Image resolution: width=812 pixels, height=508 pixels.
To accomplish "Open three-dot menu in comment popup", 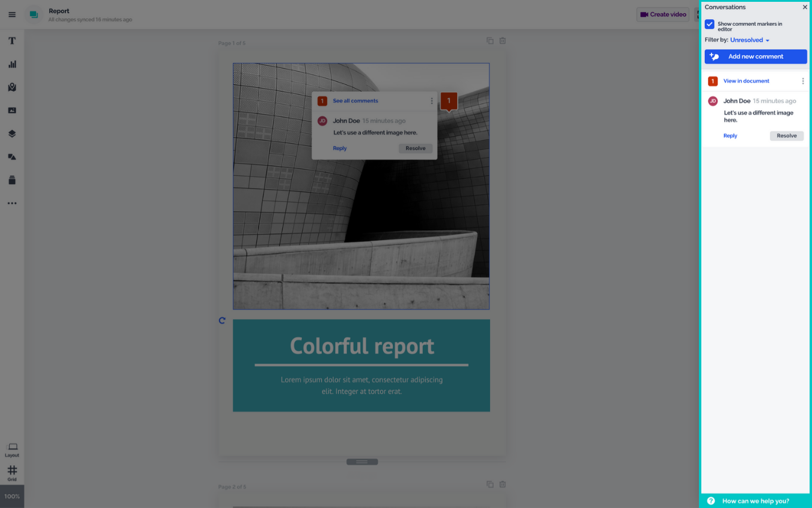I will tap(431, 101).
